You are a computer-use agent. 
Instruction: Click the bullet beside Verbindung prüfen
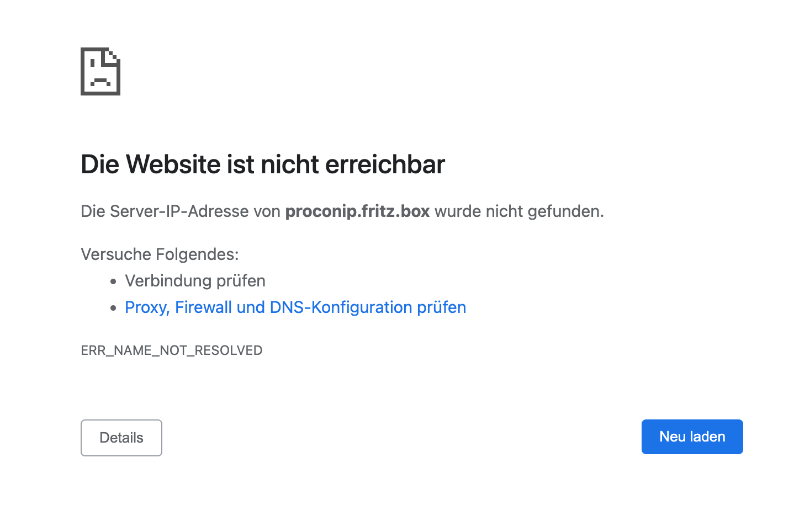[113, 281]
